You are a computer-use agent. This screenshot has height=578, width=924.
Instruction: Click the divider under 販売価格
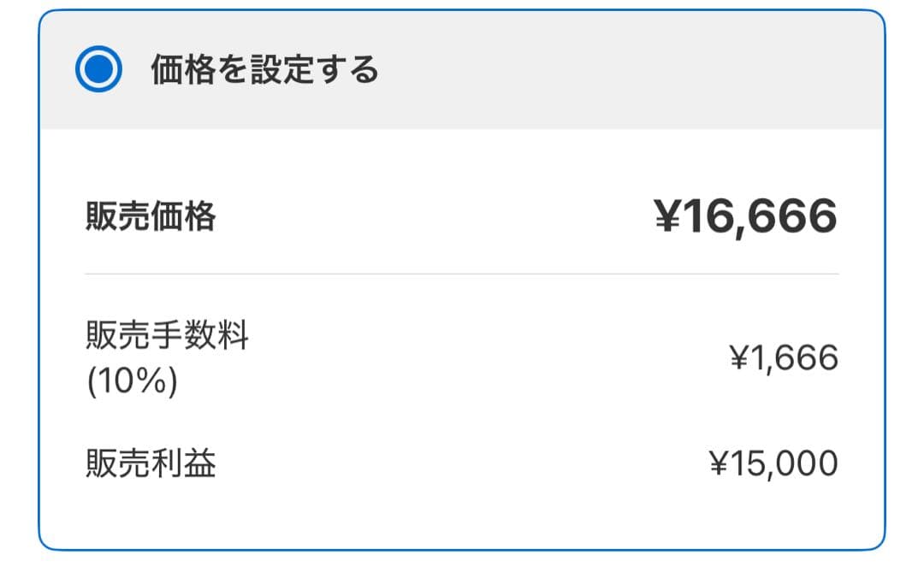[x=462, y=274]
